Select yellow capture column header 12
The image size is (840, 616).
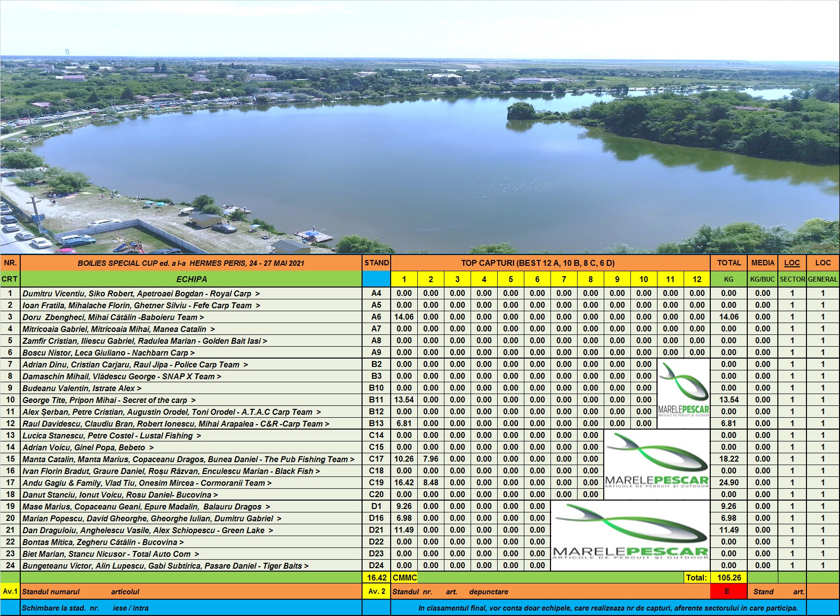[x=696, y=279]
